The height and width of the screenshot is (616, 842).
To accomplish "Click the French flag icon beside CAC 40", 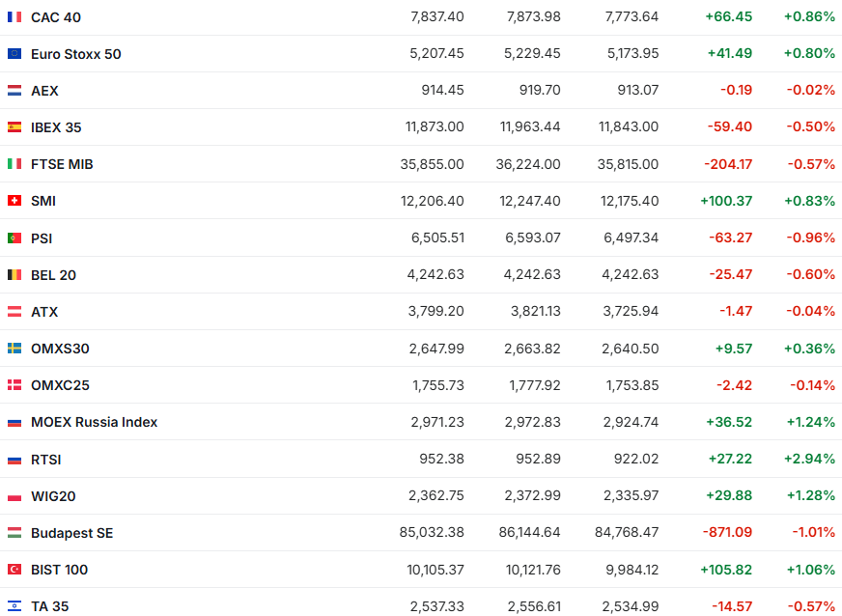I will pos(14,17).
